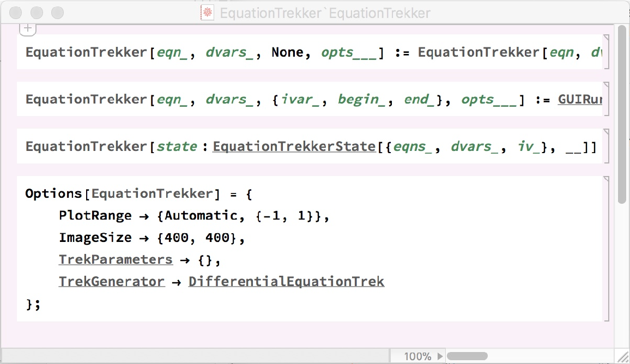Place cursor in the PlotRange option text
This screenshot has width=630, height=364.
95,216
